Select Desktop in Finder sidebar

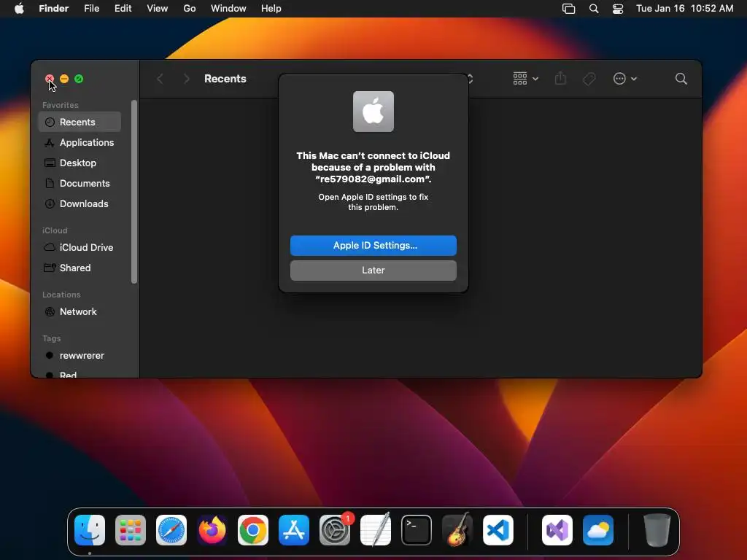[80, 163]
